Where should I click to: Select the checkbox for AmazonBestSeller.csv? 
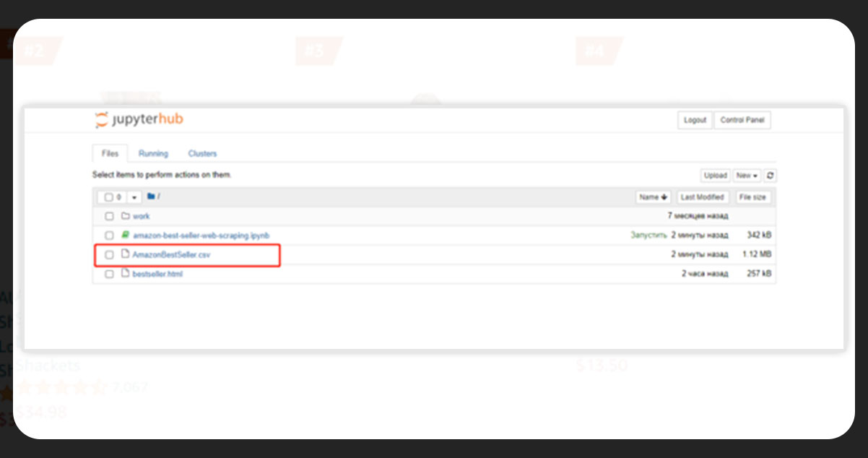(109, 254)
